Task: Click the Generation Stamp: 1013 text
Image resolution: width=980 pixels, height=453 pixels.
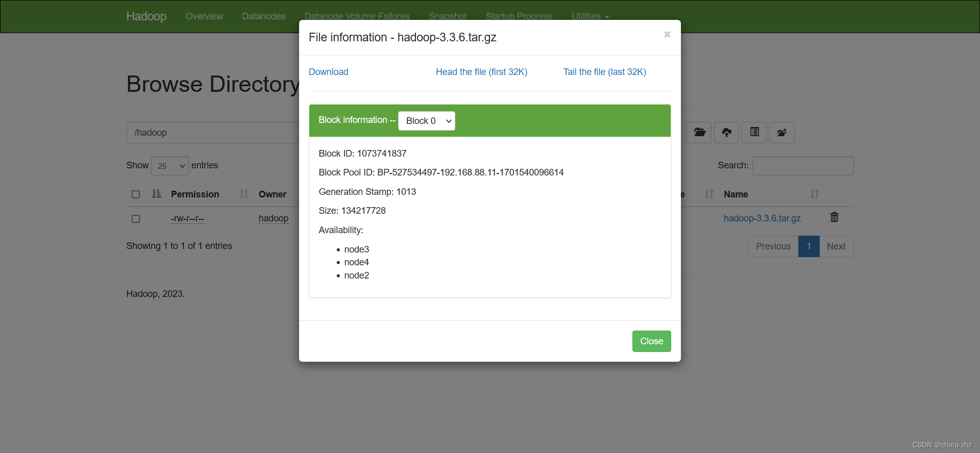Action: (367, 192)
